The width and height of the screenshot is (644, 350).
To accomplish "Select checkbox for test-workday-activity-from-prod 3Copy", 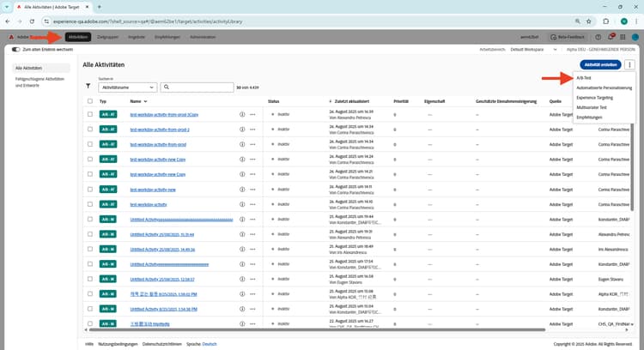I will coord(90,114).
